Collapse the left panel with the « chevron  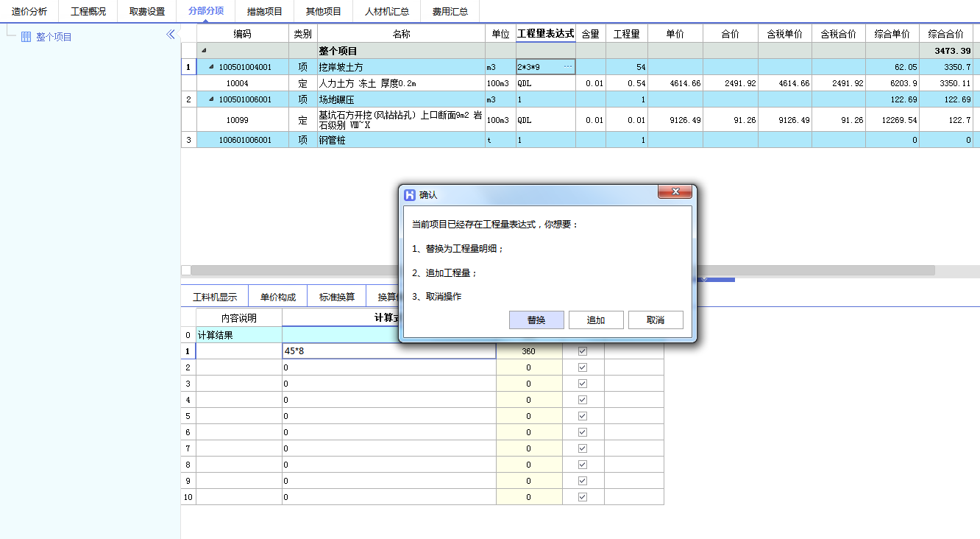pos(170,33)
